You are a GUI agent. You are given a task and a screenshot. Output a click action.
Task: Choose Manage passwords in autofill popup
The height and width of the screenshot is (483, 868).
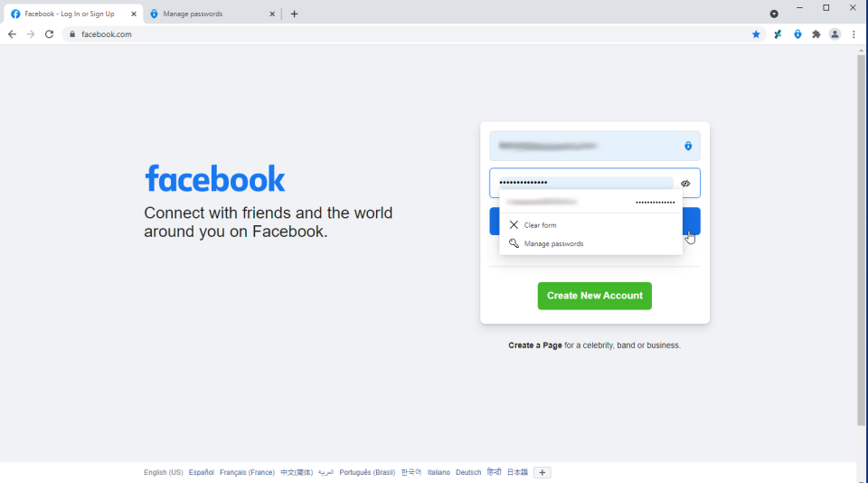coord(590,243)
